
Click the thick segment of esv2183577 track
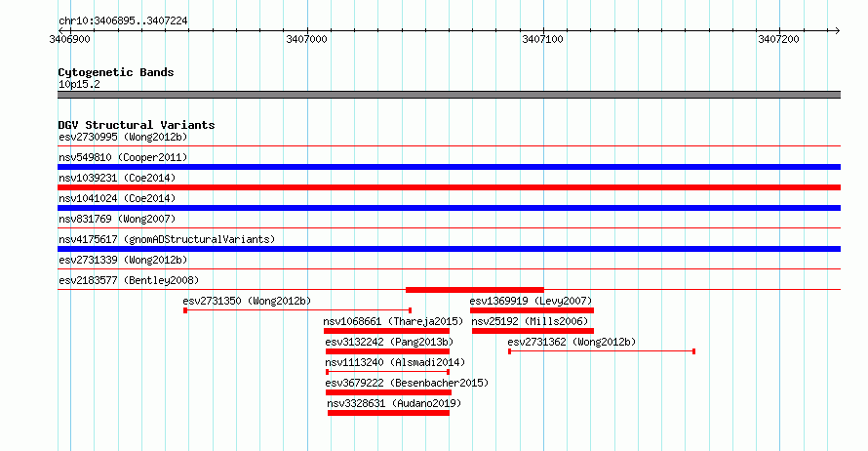pyautogui.click(x=475, y=290)
